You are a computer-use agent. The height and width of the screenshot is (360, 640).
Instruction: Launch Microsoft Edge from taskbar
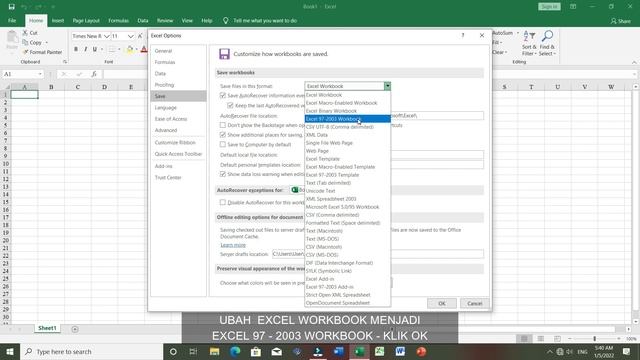pyautogui.click(x=235, y=351)
